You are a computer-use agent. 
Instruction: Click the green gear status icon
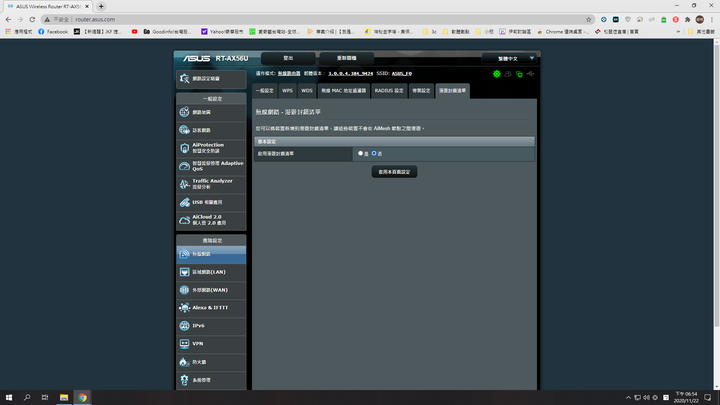click(497, 74)
